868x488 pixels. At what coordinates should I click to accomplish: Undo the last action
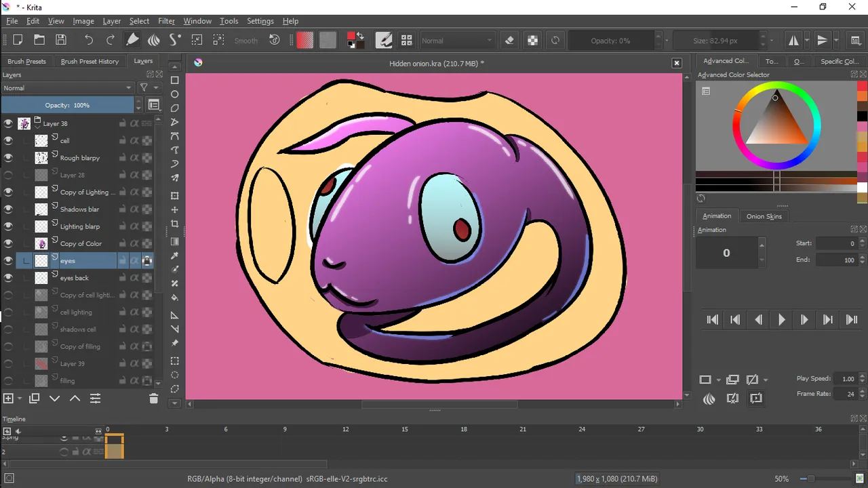click(88, 40)
